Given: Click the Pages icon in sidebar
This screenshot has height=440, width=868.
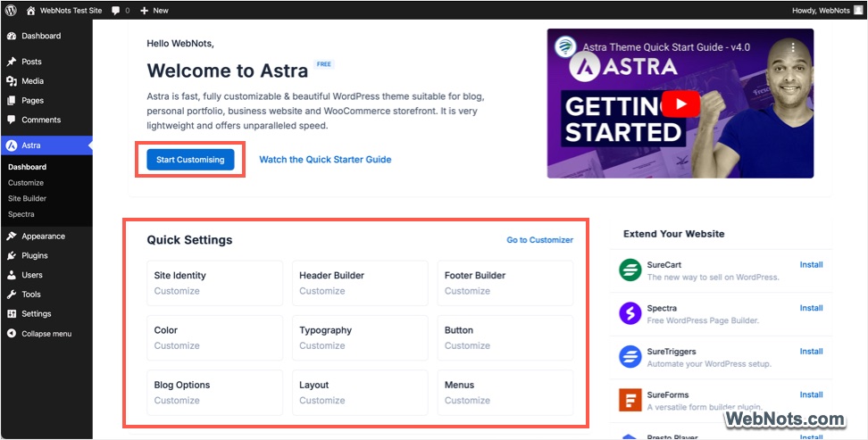Looking at the screenshot, I should (x=12, y=100).
